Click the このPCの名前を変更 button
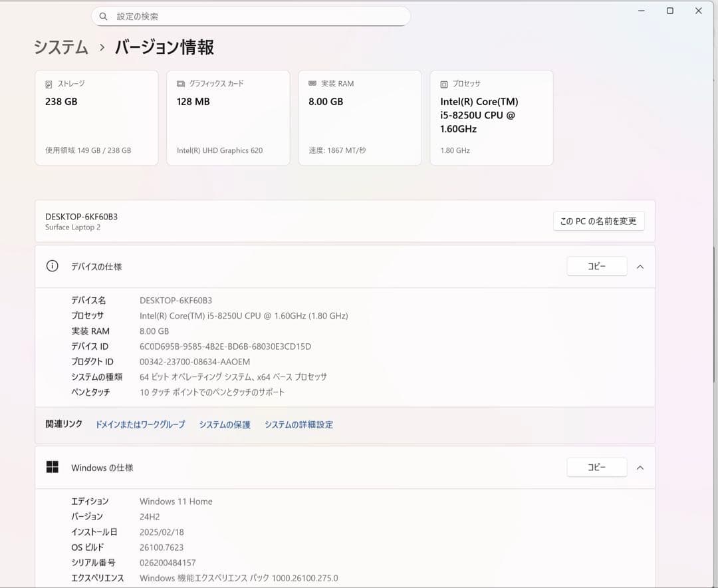This screenshot has height=588, width=718. click(x=599, y=221)
